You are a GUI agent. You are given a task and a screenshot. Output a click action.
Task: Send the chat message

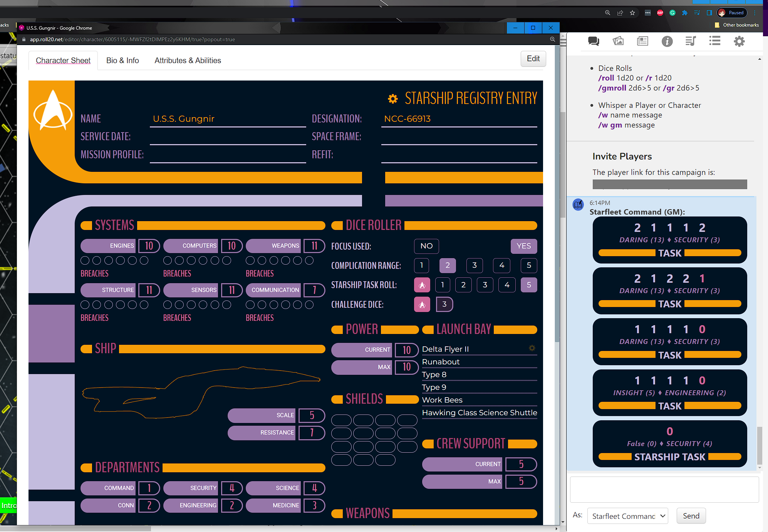691,516
